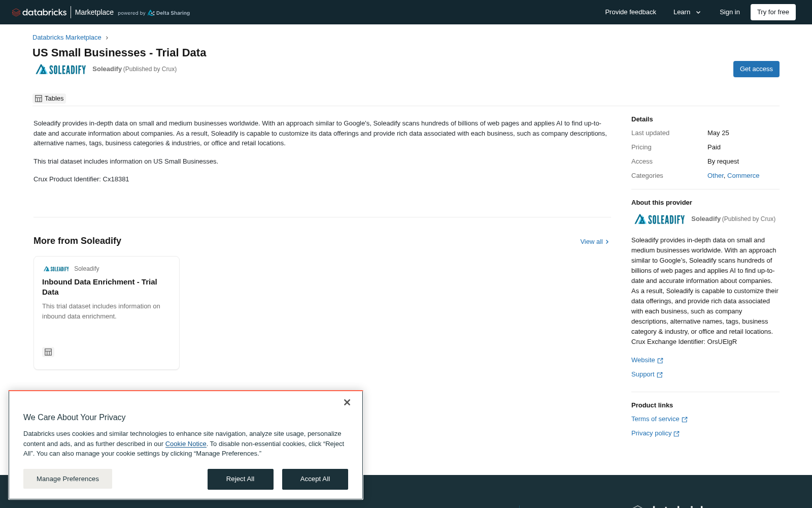
Task: Click the Crux Product Identifier: Cx18381 text
Action: tap(81, 179)
